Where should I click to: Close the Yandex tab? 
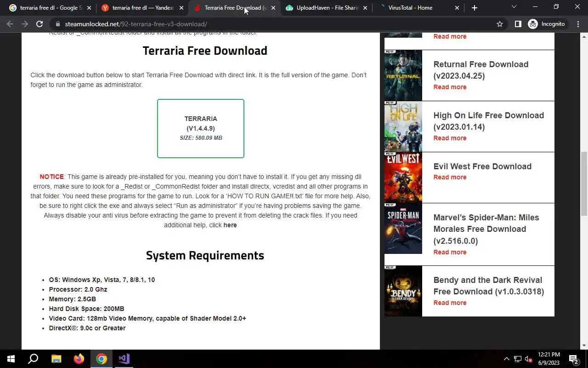(x=181, y=8)
